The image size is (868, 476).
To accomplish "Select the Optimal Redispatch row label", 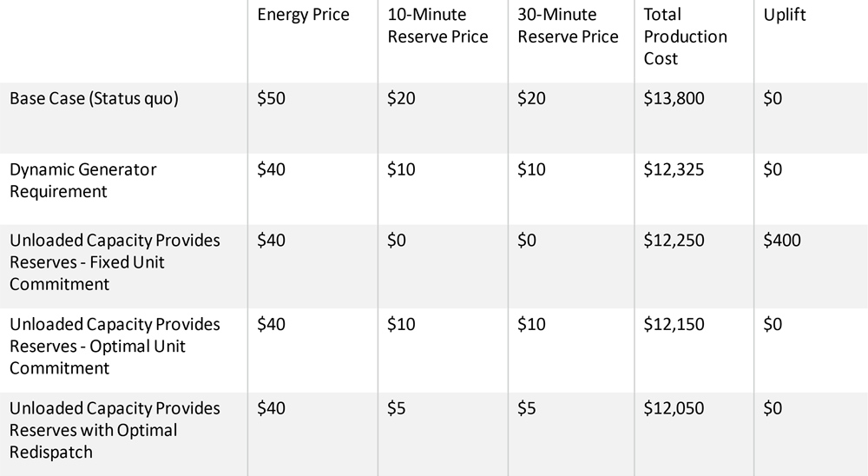I will point(115,430).
